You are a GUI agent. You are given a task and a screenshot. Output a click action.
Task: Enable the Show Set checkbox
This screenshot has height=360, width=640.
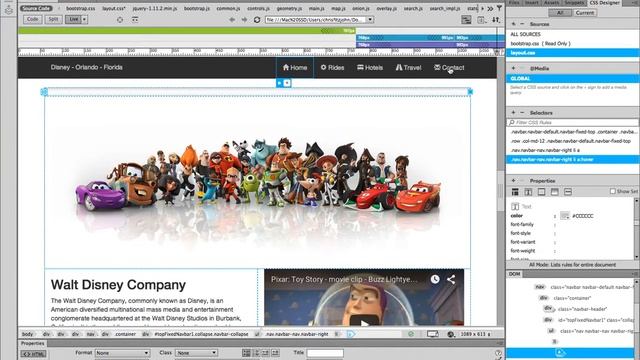612,191
